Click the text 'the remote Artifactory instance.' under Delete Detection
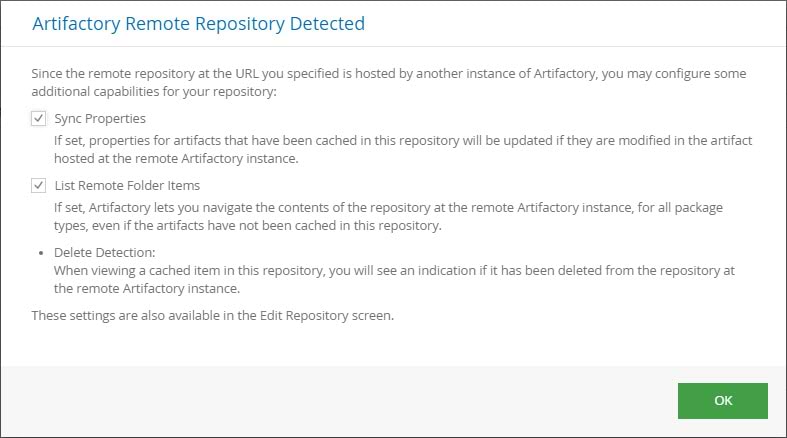Screen dimensions: 787x438 click(147, 289)
